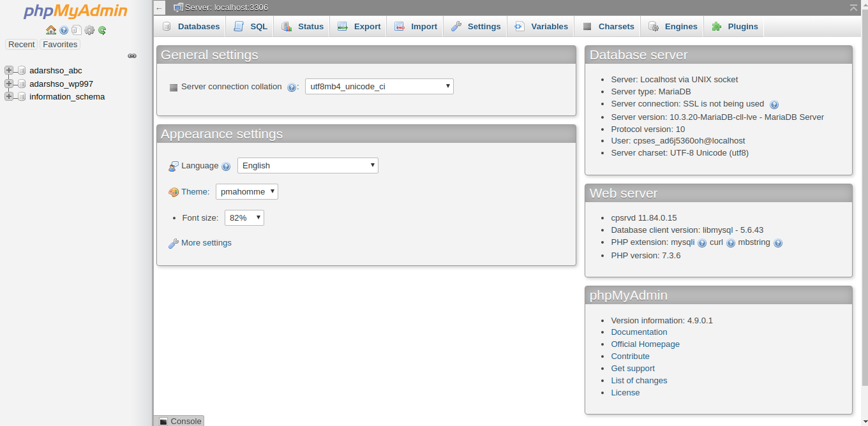Open the Official Homepage link

tap(645, 344)
